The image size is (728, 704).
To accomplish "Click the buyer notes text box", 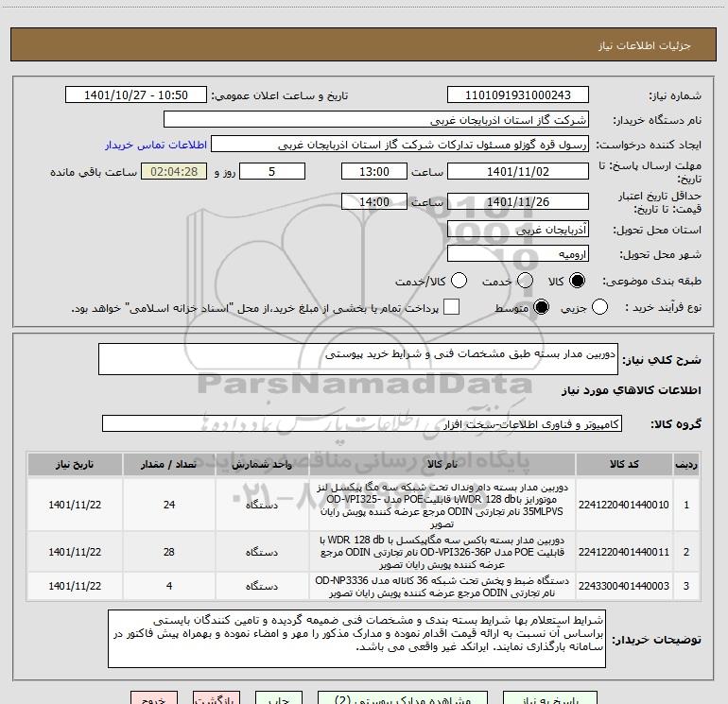I will pos(356,639).
